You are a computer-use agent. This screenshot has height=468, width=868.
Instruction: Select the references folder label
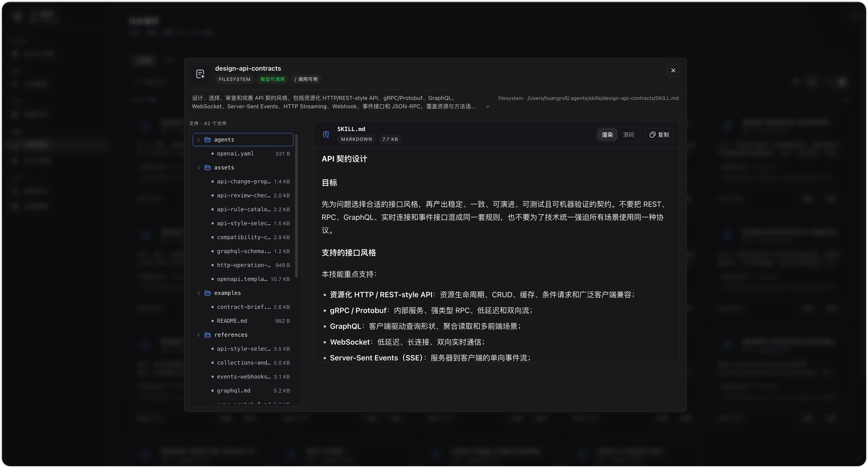pos(231,335)
